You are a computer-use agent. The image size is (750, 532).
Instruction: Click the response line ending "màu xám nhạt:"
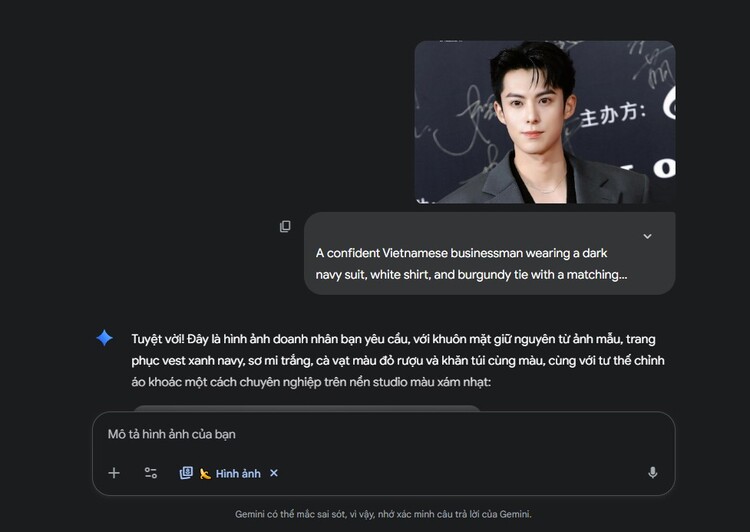tap(311, 382)
